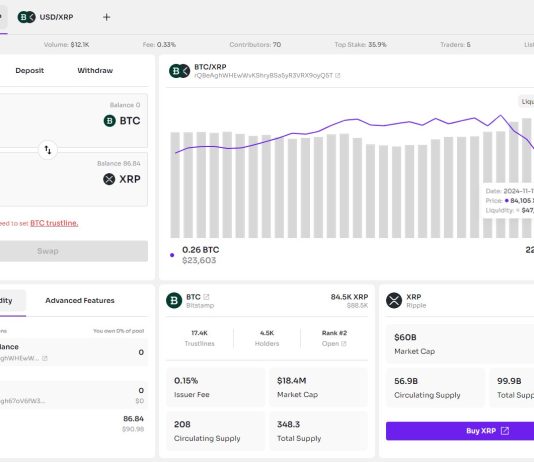Click the XRP token icon in swap form

pyautogui.click(x=109, y=179)
